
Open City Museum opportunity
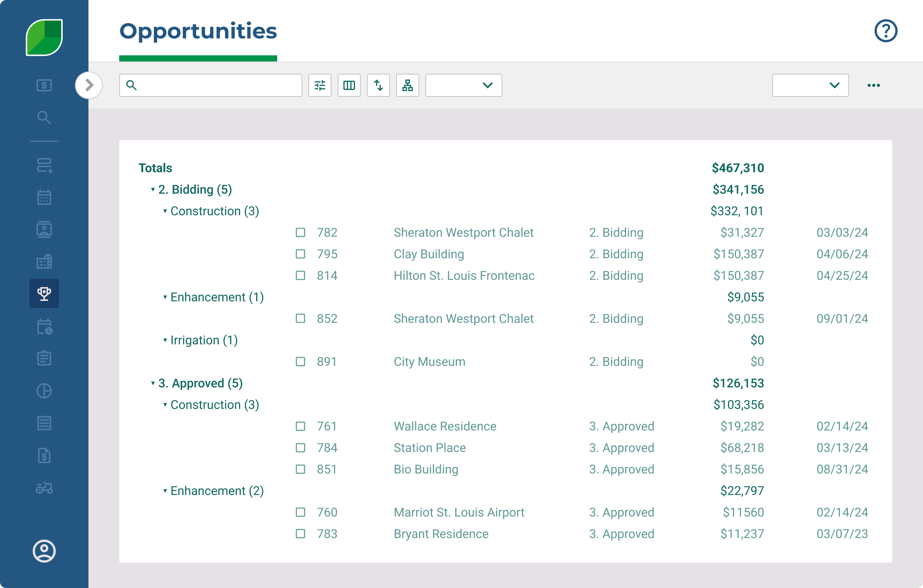click(430, 362)
